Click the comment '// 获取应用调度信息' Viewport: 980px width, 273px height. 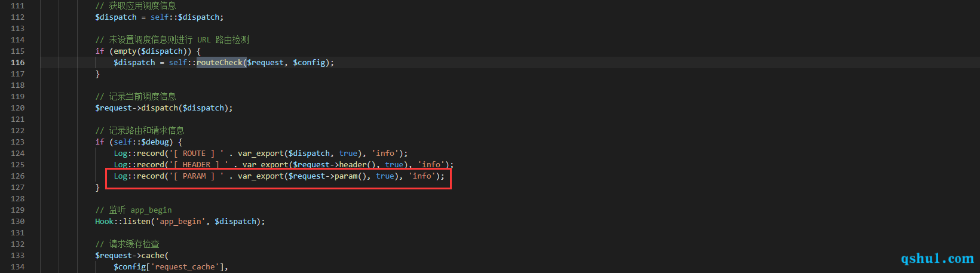pos(136,6)
